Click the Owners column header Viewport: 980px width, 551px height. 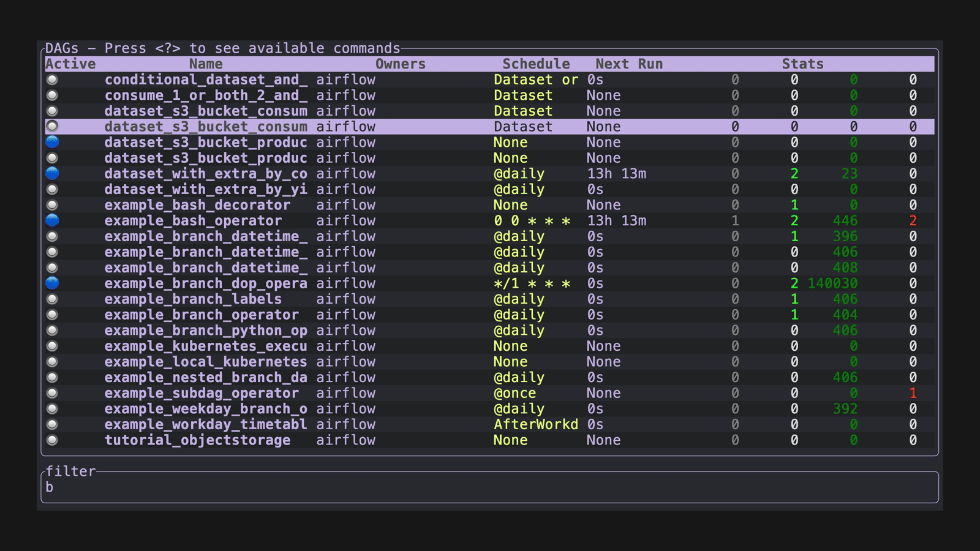tap(399, 63)
